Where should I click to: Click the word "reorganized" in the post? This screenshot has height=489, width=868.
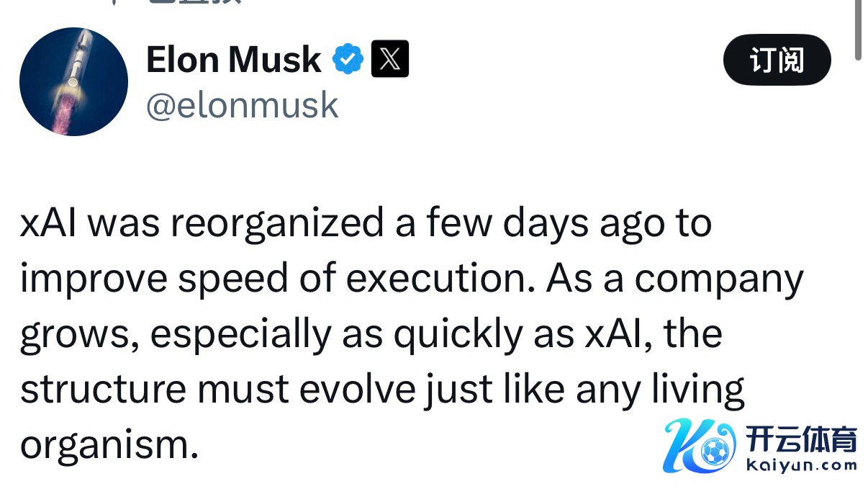click(x=277, y=223)
